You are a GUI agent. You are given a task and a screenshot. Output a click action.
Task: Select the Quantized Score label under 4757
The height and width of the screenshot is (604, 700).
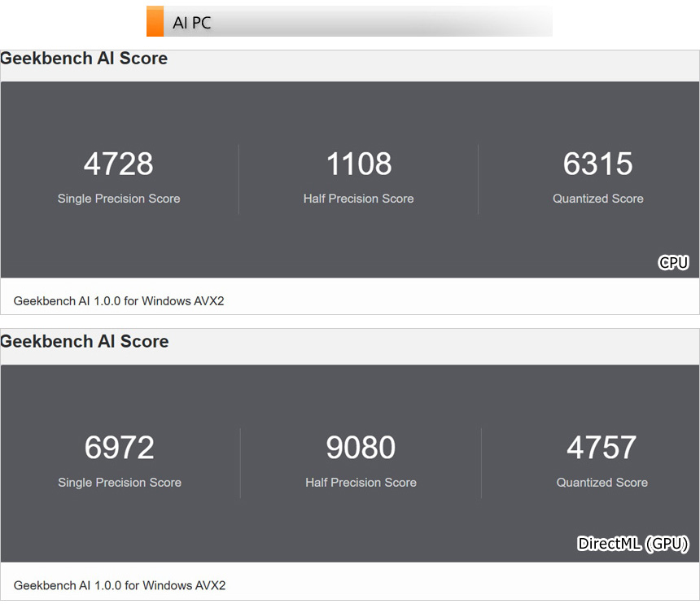602,483
